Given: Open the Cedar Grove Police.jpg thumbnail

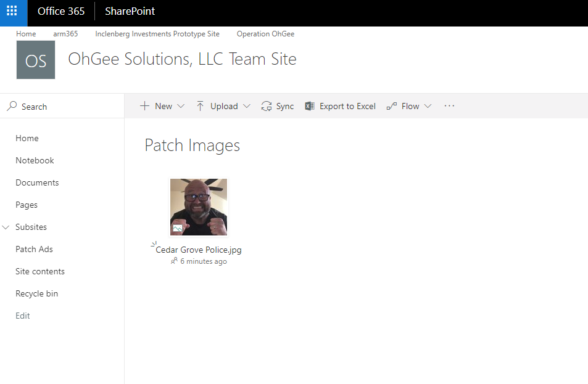Looking at the screenshot, I should pos(199,207).
